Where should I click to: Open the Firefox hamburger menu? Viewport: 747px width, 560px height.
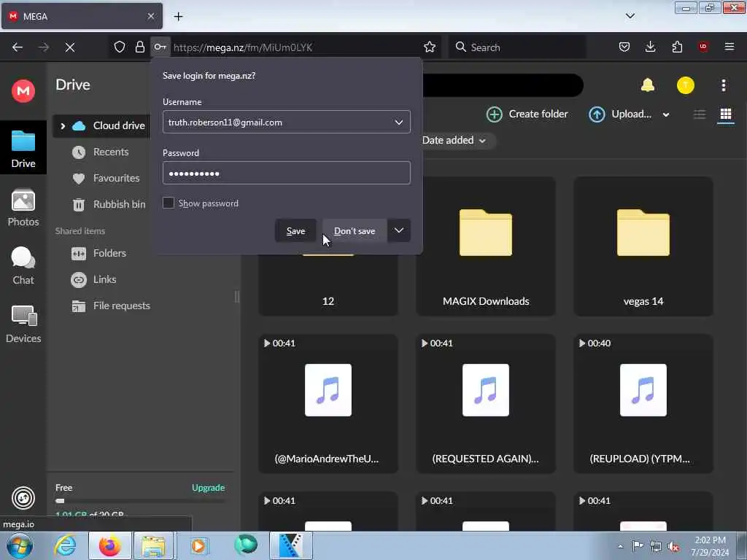coord(729,47)
